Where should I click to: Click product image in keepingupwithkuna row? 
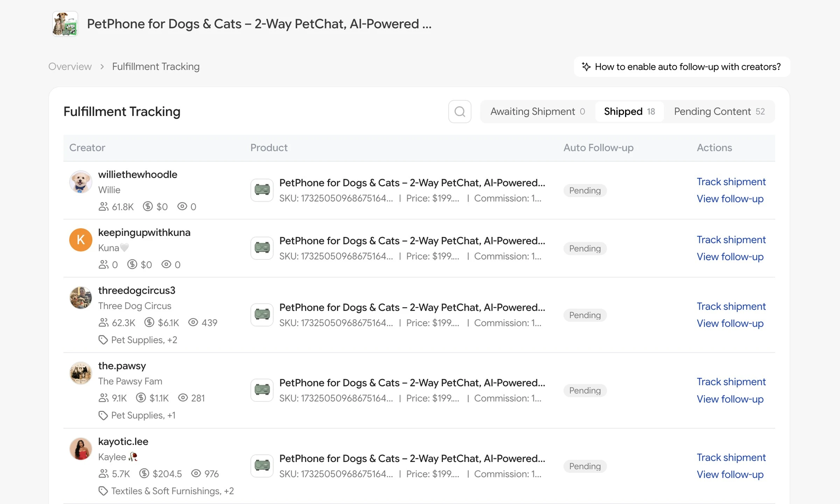pyautogui.click(x=262, y=248)
